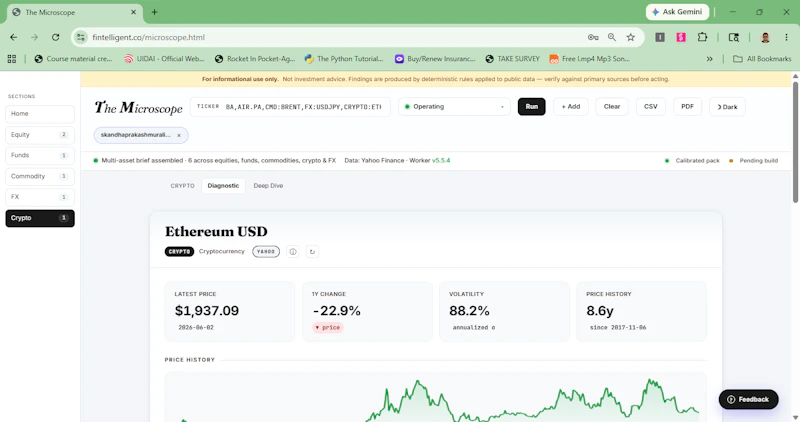This screenshot has width=800, height=422.
Task: Click the dark square extension icon
Action: [660, 37]
